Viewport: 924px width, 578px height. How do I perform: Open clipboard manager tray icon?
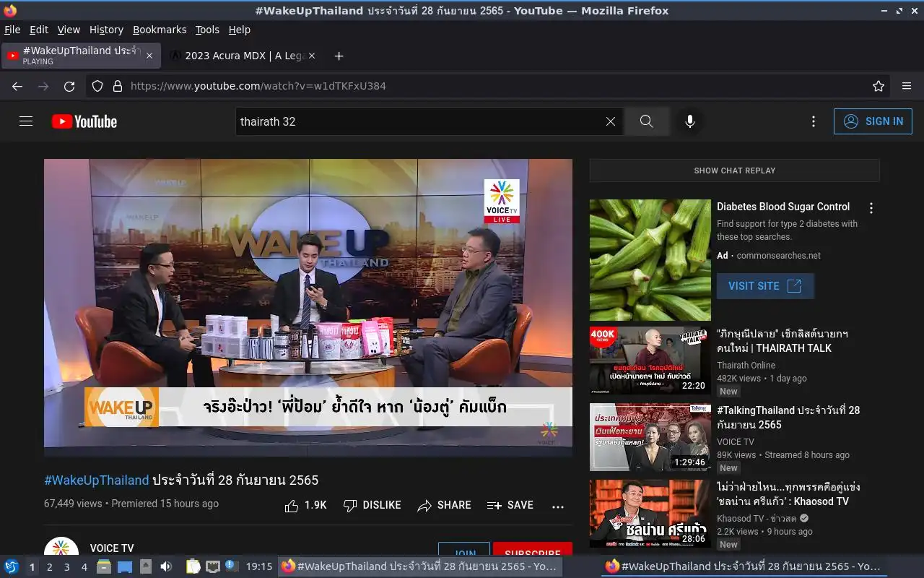pos(192,567)
